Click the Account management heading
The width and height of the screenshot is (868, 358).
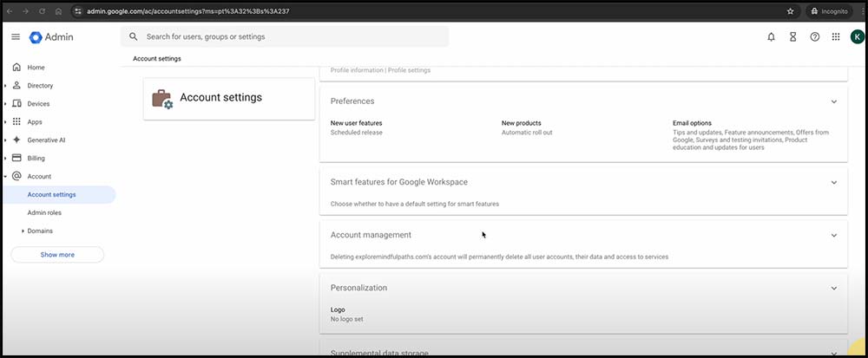(371, 236)
